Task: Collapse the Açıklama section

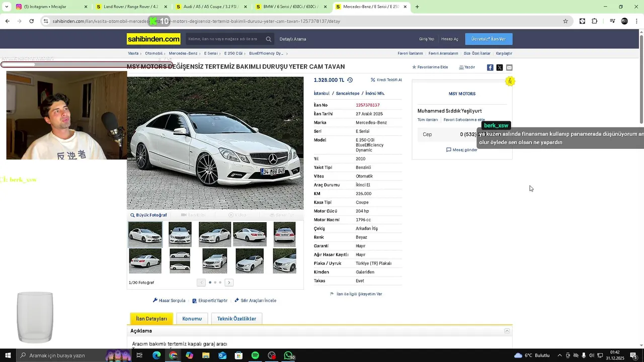Action: (x=507, y=331)
